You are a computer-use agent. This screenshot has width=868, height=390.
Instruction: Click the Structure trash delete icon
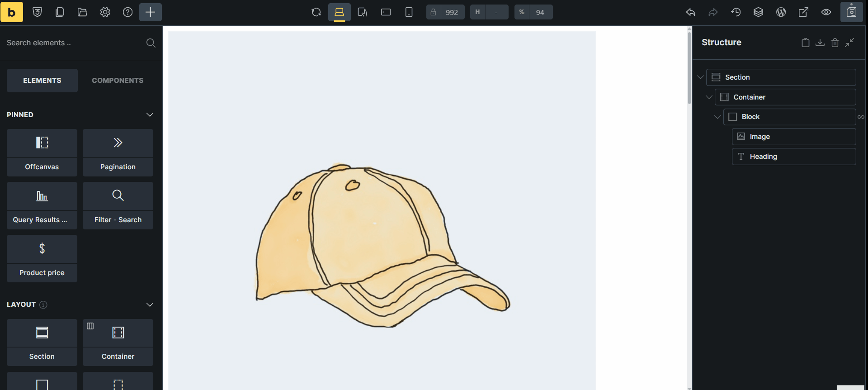(x=835, y=43)
